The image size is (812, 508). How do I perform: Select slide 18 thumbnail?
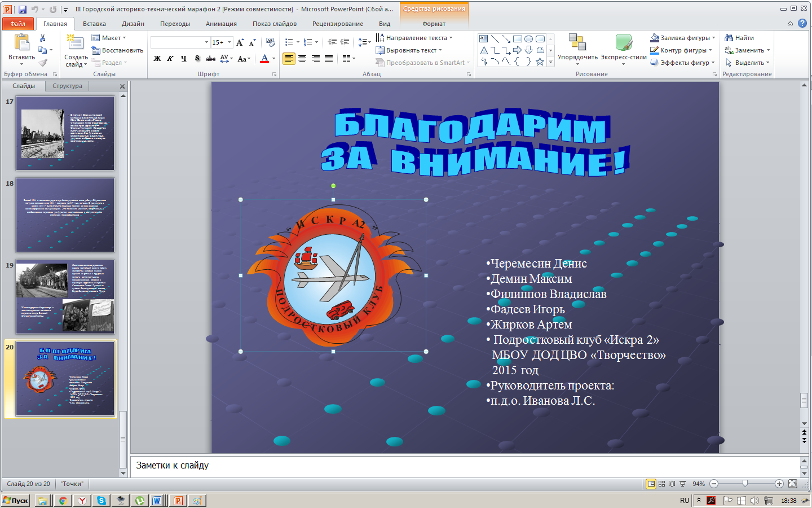click(65, 215)
